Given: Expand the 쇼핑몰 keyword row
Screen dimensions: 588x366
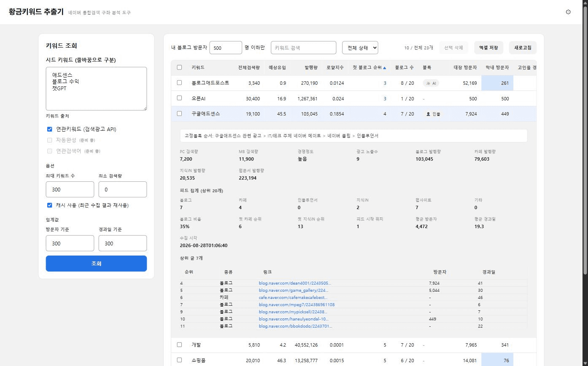Looking at the screenshot, I should click(x=353, y=360).
